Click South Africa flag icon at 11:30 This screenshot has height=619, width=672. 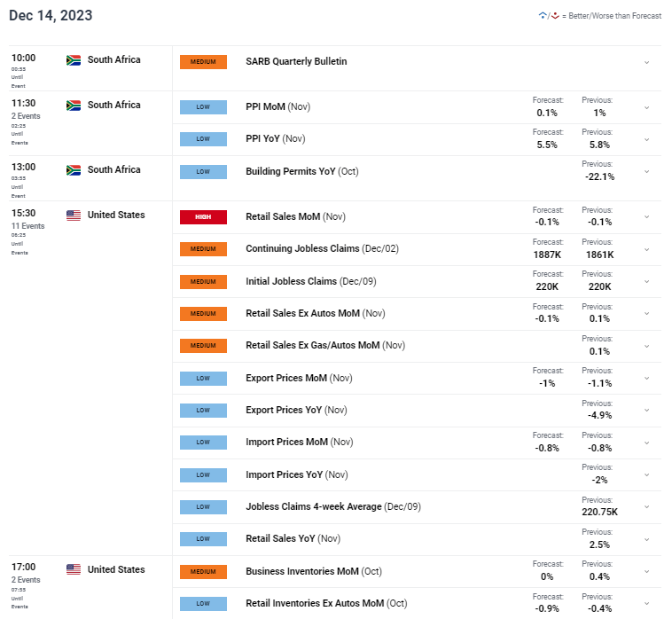tap(74, 106)
